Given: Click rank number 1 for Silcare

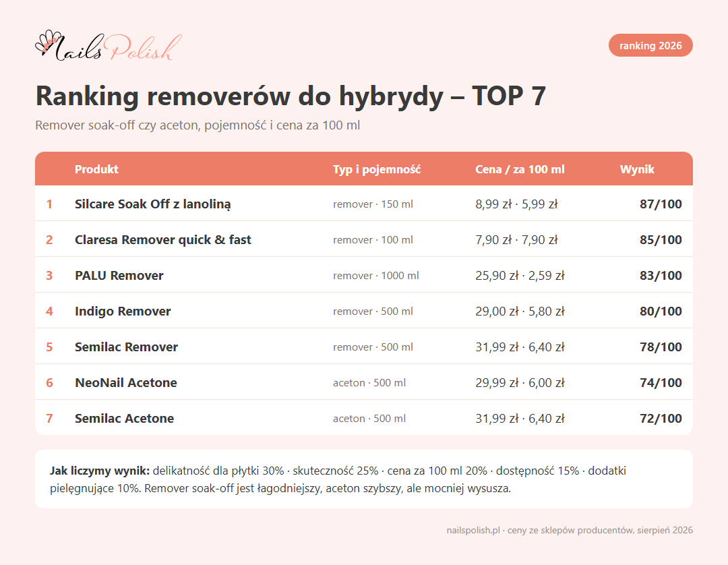Looking at the screenshot, I should click(x=49, y=204).
